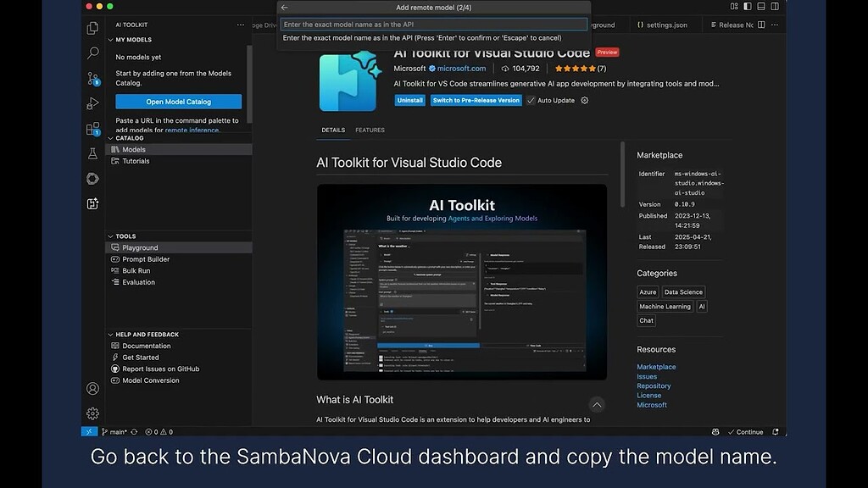Click the Accounts icon near the bottom

(92, 388)
